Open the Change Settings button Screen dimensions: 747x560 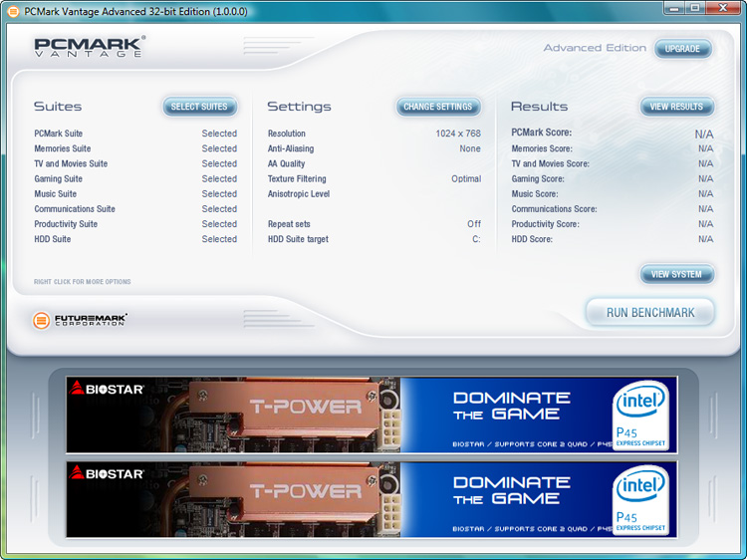438,107
